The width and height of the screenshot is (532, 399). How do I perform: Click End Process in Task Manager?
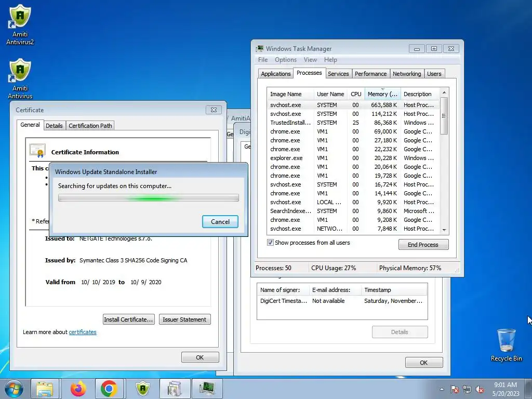pos(423,245)
